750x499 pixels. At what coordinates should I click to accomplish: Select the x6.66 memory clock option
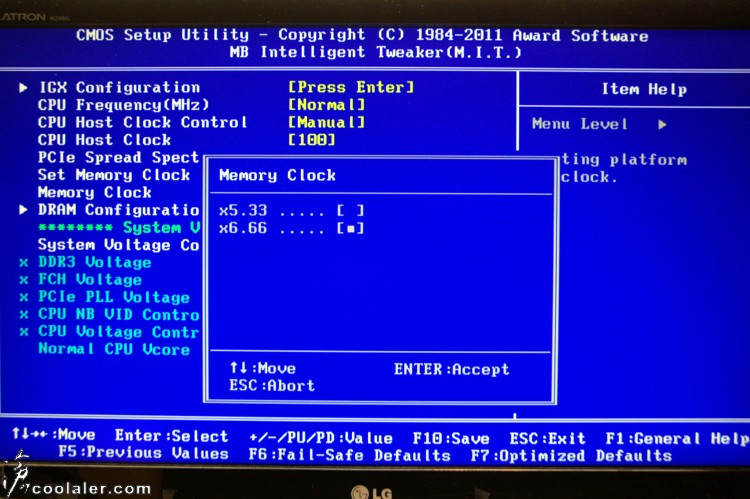click(292, 228)
